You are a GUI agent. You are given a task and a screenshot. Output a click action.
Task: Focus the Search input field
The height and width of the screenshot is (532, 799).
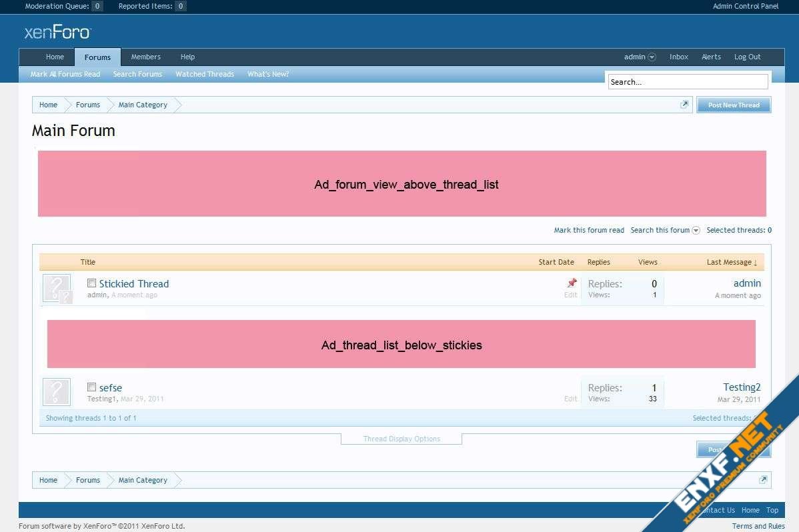point(688,82)
